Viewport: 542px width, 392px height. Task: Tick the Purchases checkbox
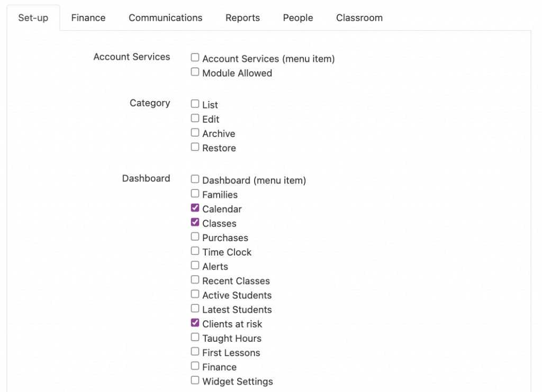click(x=195, y=236)
